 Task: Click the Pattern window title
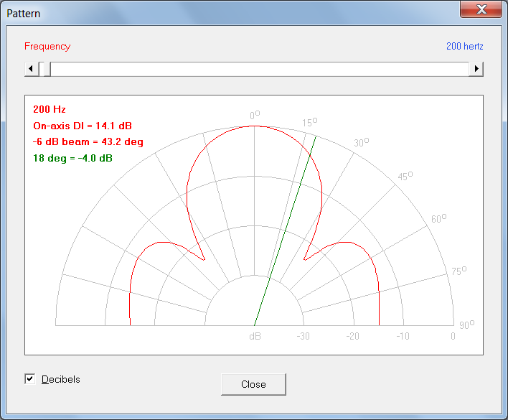point(24,14)
